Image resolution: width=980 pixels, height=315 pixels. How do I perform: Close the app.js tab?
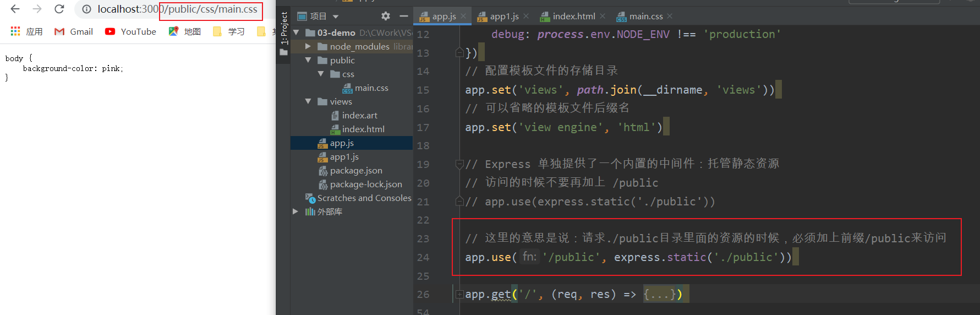point(464,17)
